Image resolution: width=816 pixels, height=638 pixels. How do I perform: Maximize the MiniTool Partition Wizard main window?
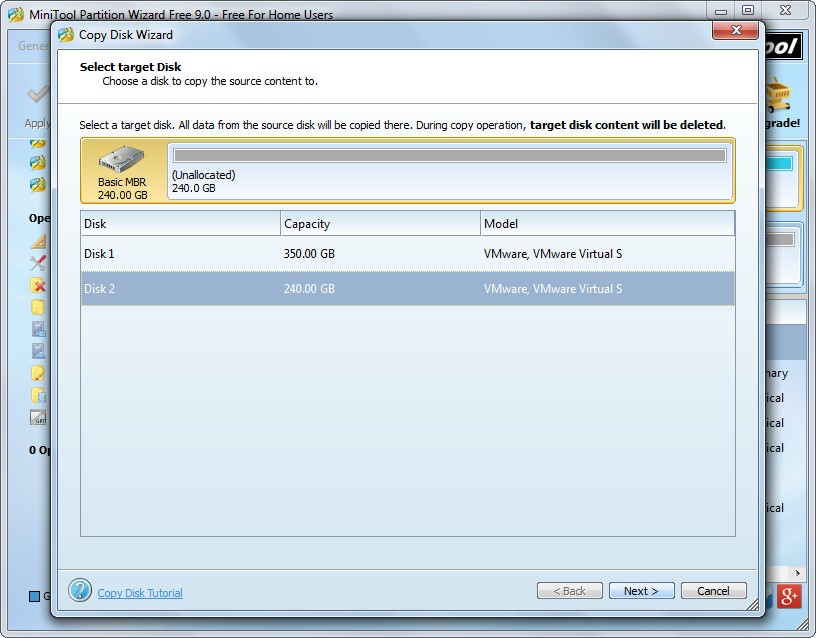click(748, 10)
